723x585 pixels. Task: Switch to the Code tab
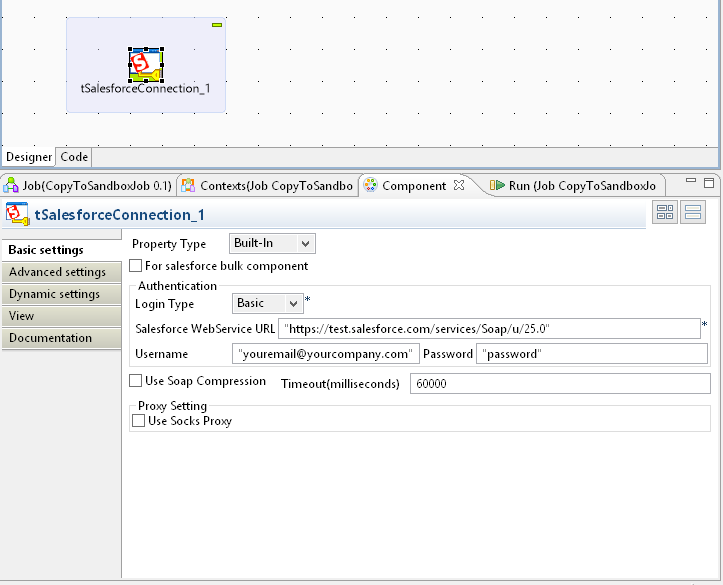point(74,157)
